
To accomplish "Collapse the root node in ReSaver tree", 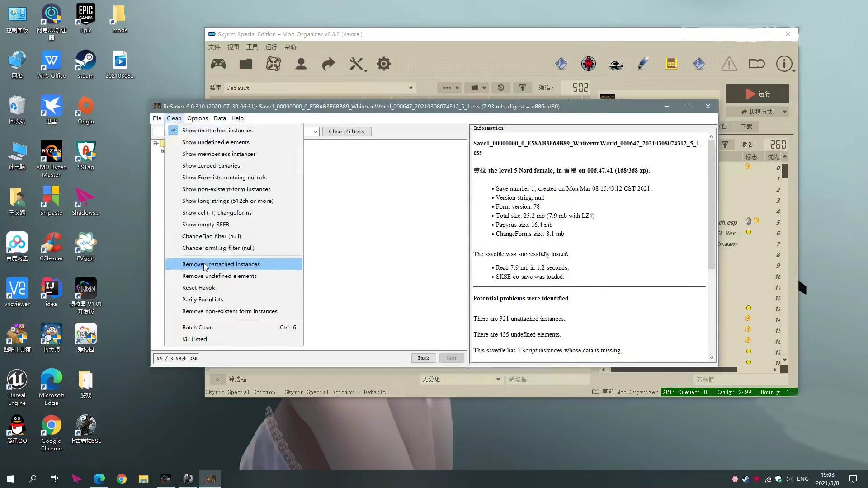I will (x=155, y=143).
